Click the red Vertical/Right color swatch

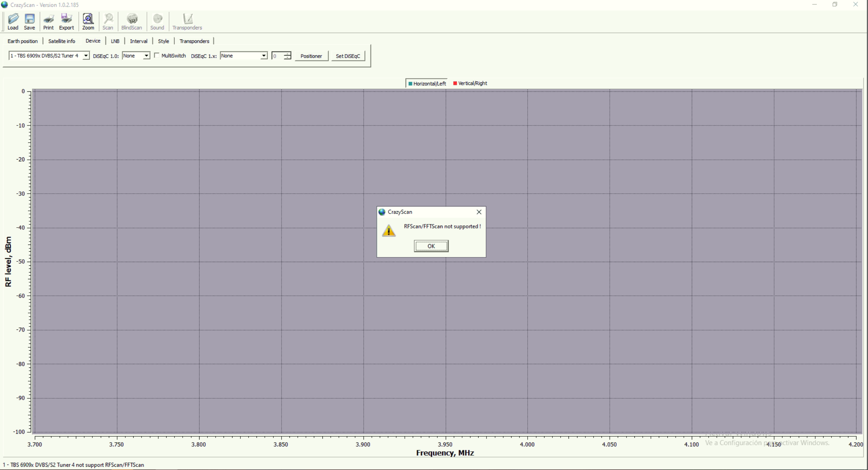(x=455, y=83)
